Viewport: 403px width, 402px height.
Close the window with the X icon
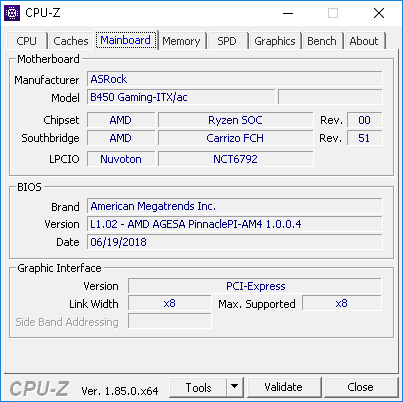(379, 13)
